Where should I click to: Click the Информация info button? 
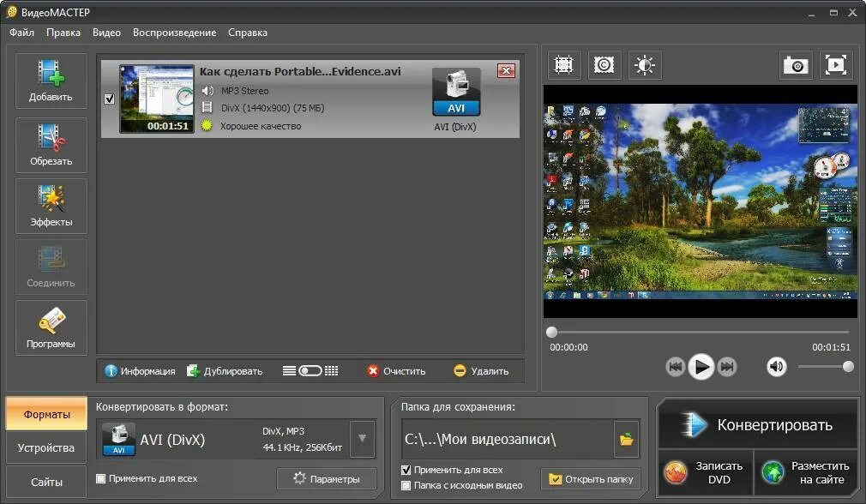click(x=140, y=371)
